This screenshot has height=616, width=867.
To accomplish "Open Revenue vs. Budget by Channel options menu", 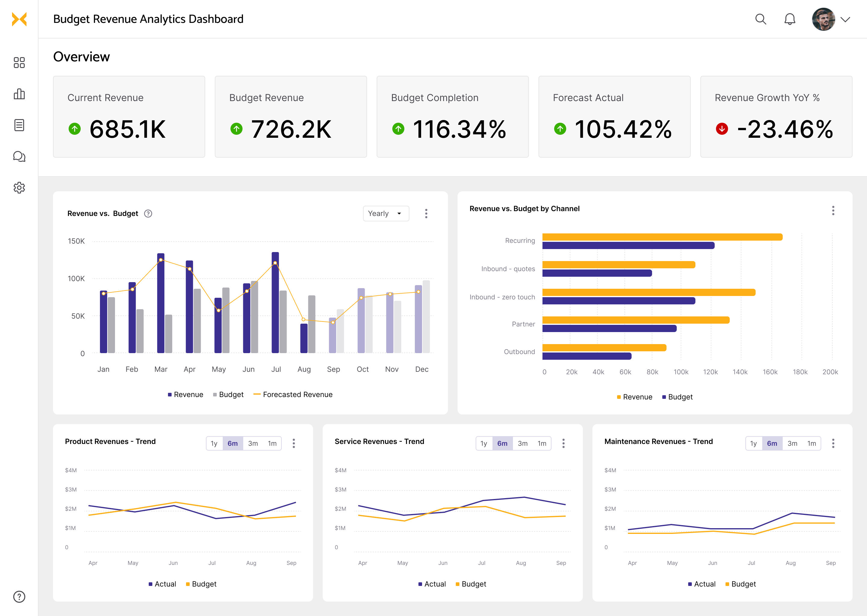I will click(x=833, y=211).
